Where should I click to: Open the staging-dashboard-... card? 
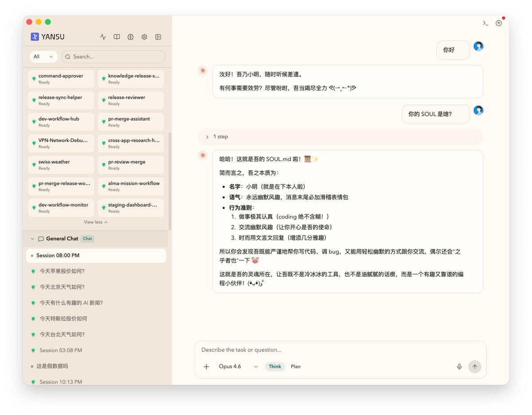131,208
